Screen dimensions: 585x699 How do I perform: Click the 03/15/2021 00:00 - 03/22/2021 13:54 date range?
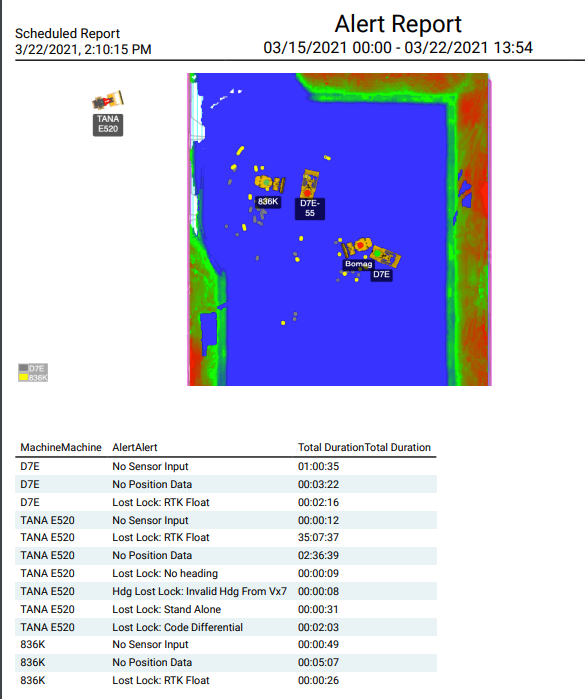398,48
